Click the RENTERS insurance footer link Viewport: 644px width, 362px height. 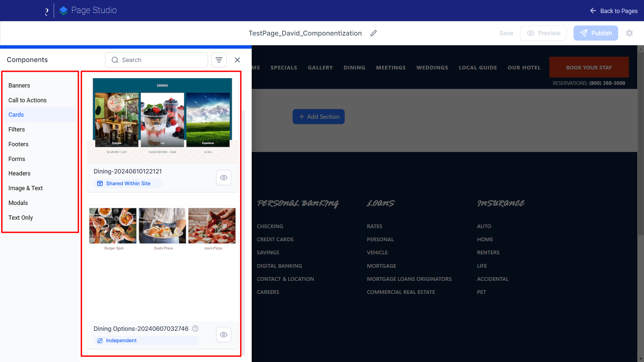click(x=488, y=252)
